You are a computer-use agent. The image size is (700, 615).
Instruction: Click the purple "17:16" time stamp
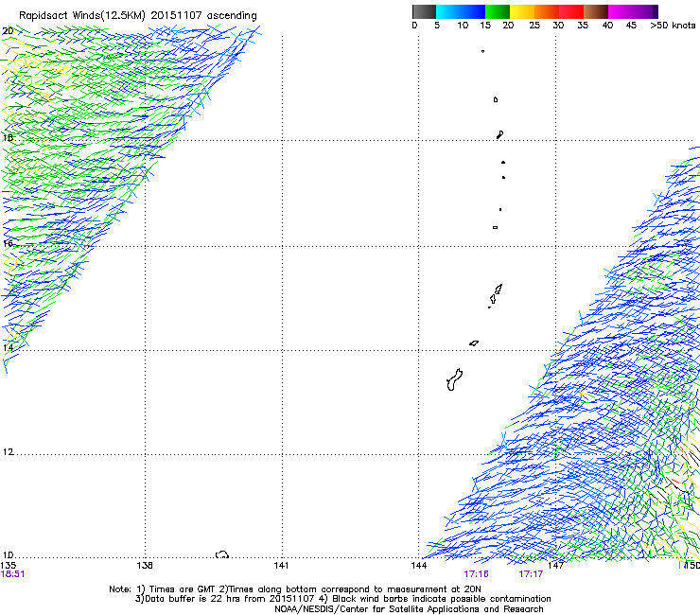point(476,574)
